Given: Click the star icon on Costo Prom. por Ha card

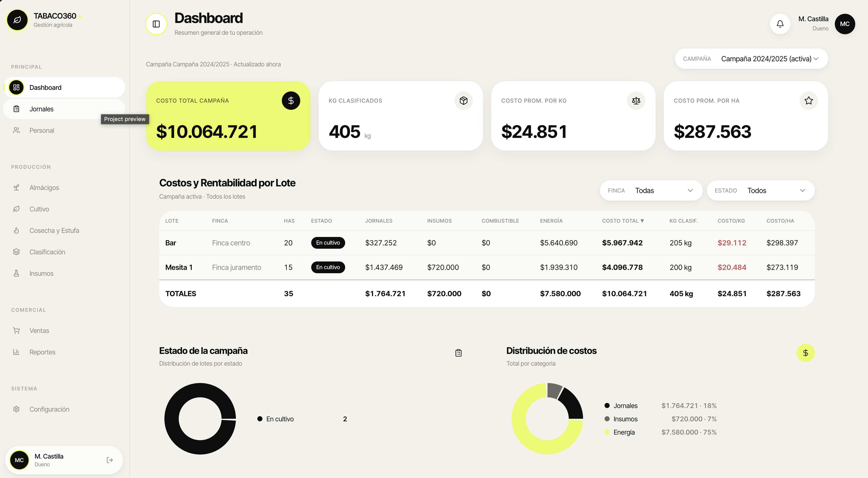Looking at the screenshot, I should pyautogui.click(x=808, y=100).
